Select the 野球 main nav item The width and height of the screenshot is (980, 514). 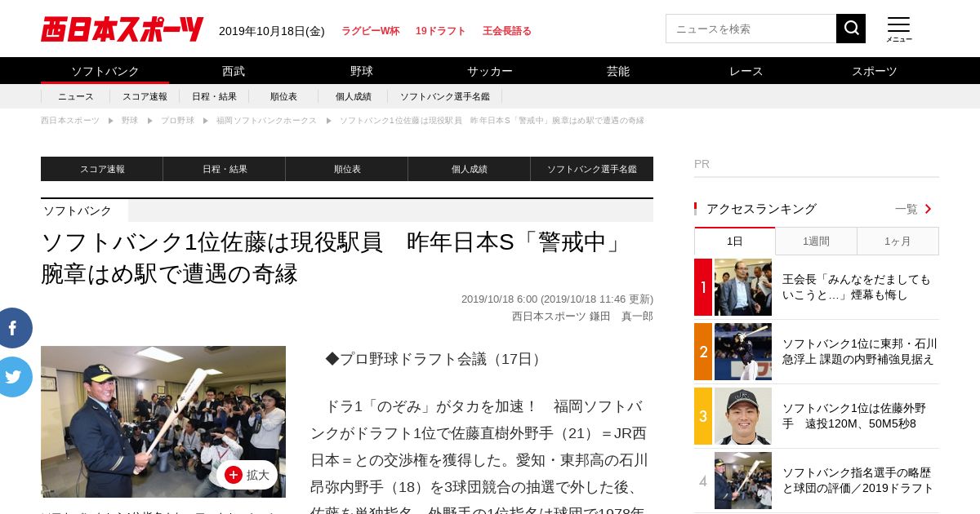click(x=362, y=71)
